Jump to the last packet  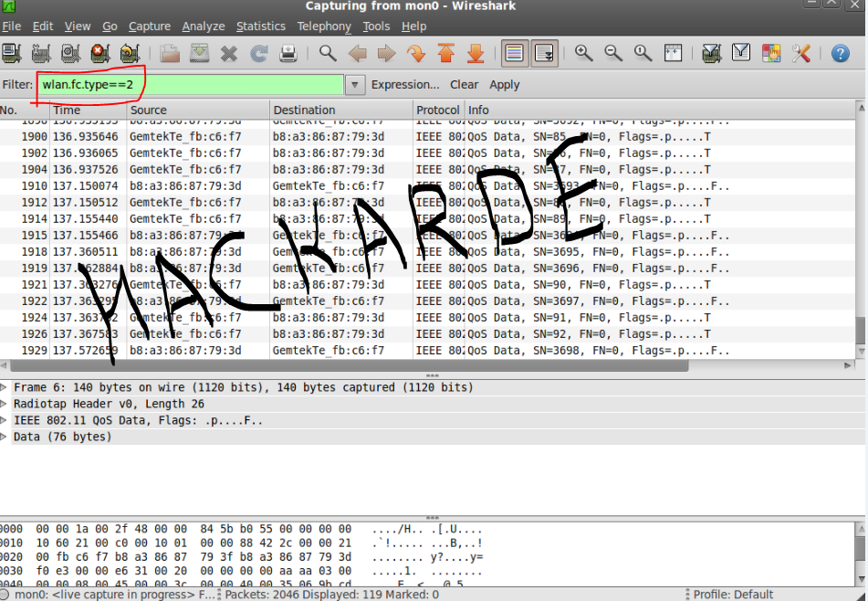tap(476, 53)
